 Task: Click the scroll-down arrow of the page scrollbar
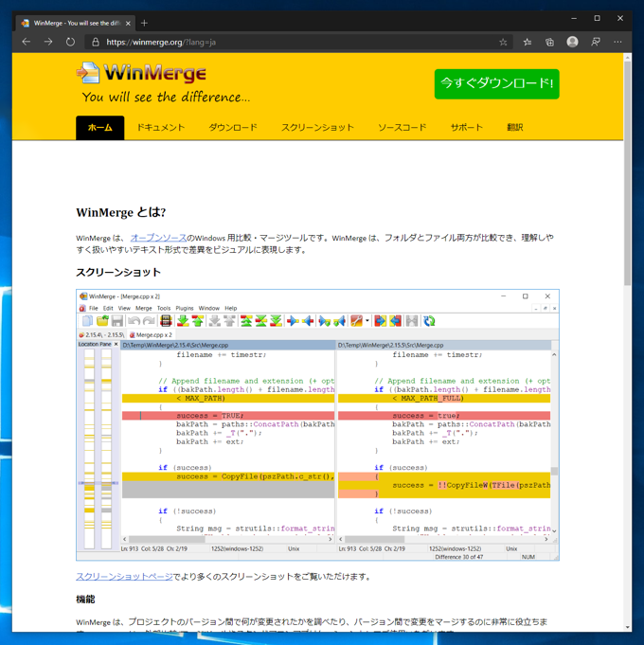[627, 627]
